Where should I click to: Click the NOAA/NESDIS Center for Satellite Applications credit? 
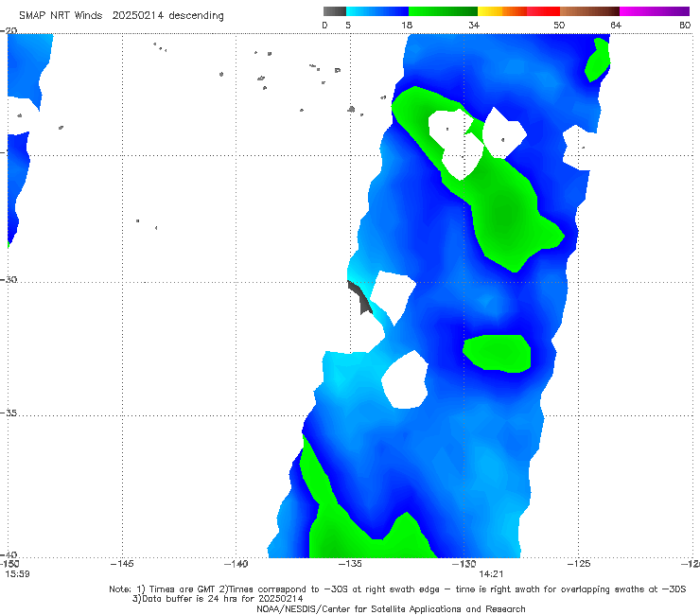391,609
